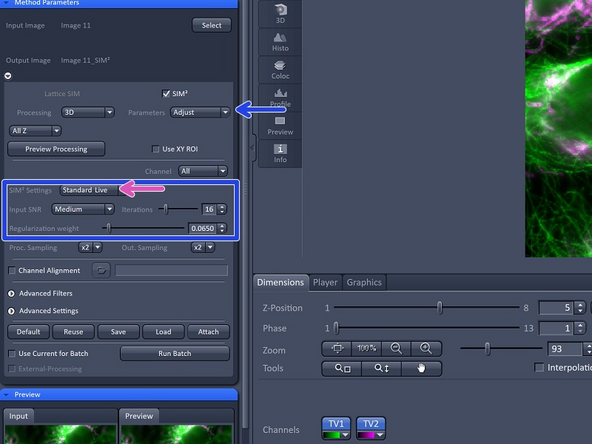Click the Zoom value field showing 93
Image resolution: width=592 pixels, height=444 pixels.
click(x=564, y=349)
